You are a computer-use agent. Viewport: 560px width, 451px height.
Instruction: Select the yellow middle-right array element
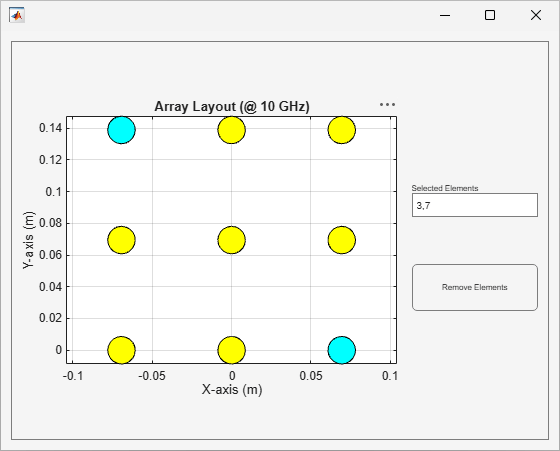click(x=342, y=240)
